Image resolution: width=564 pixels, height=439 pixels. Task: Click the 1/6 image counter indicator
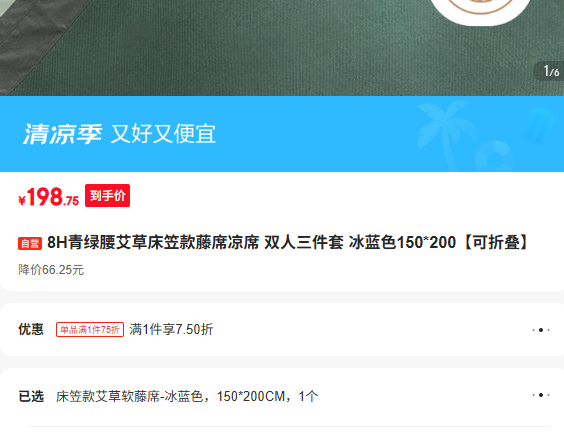pyautogui.click(x=550, y=71)
